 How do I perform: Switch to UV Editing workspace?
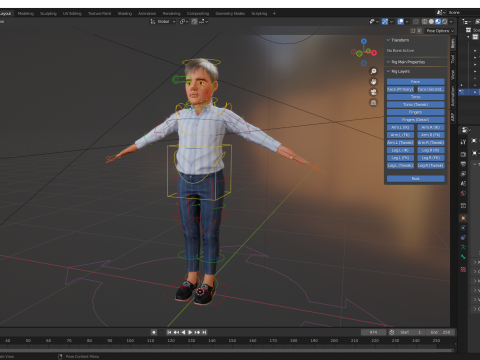(x=72, y=13)
